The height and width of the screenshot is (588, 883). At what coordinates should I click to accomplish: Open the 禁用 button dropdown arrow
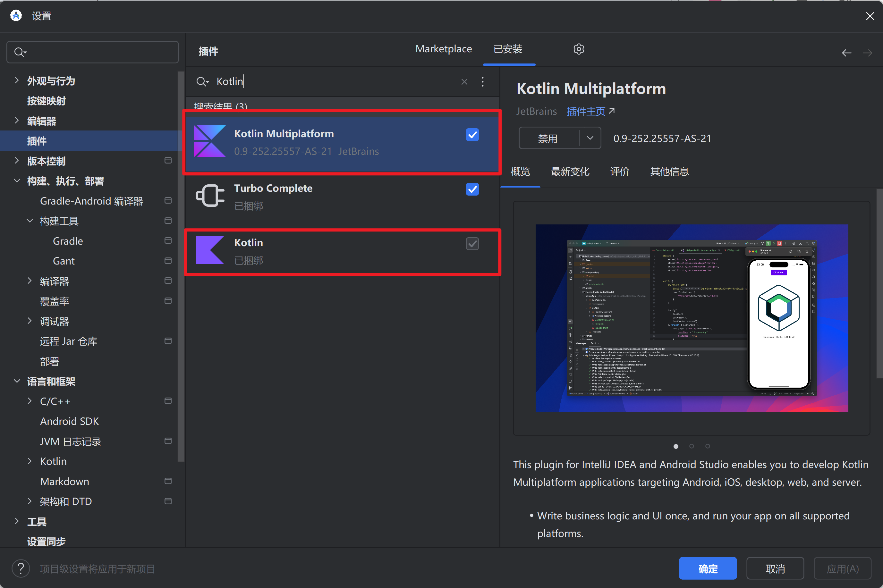[590, 138]
